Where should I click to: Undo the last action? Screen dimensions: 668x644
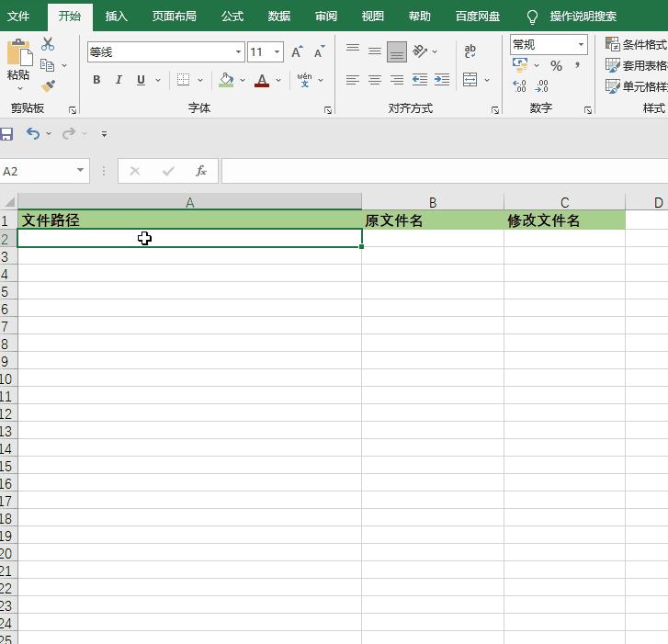[x=33, y=134]
